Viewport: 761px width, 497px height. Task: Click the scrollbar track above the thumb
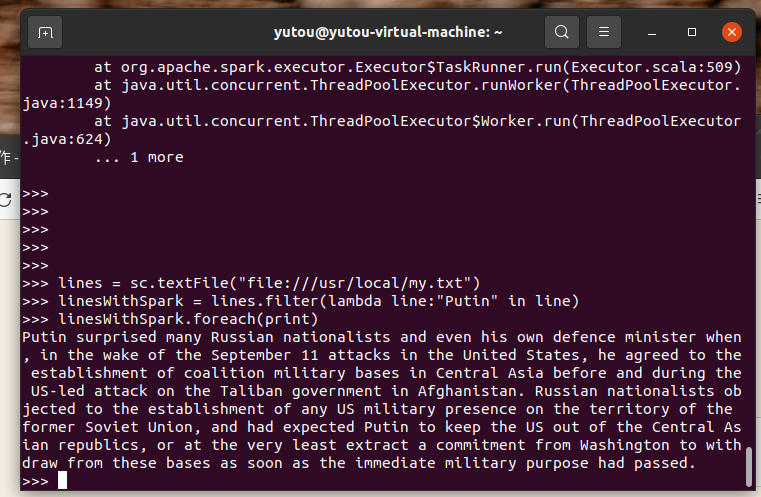[749, 250]
